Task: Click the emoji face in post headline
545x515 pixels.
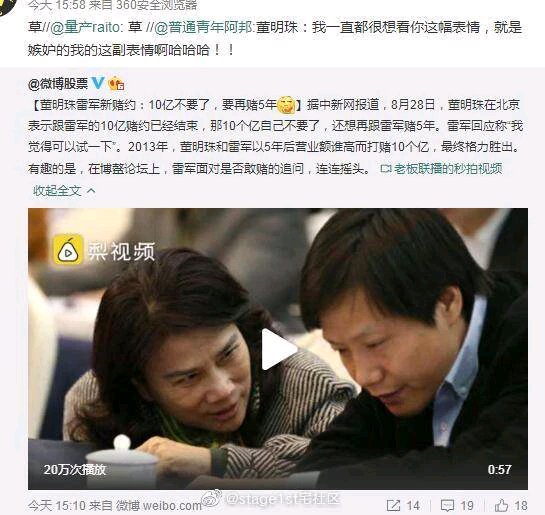Action: click(286, 105)
